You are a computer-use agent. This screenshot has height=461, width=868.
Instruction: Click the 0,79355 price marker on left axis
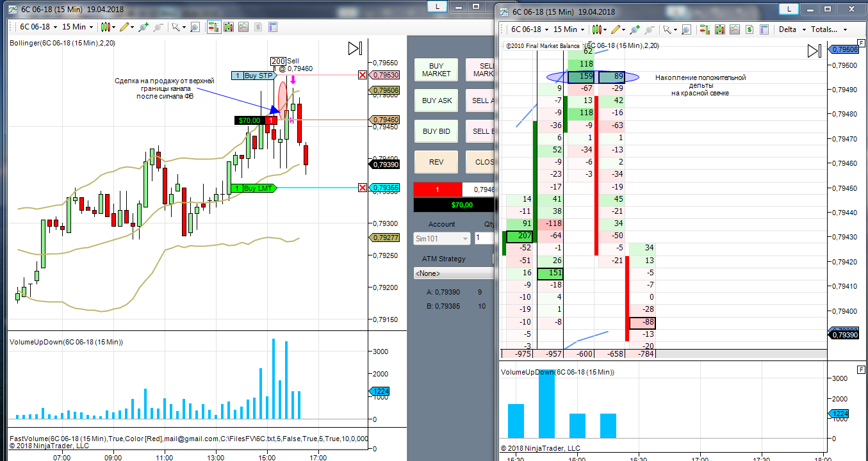click(386, 188)
